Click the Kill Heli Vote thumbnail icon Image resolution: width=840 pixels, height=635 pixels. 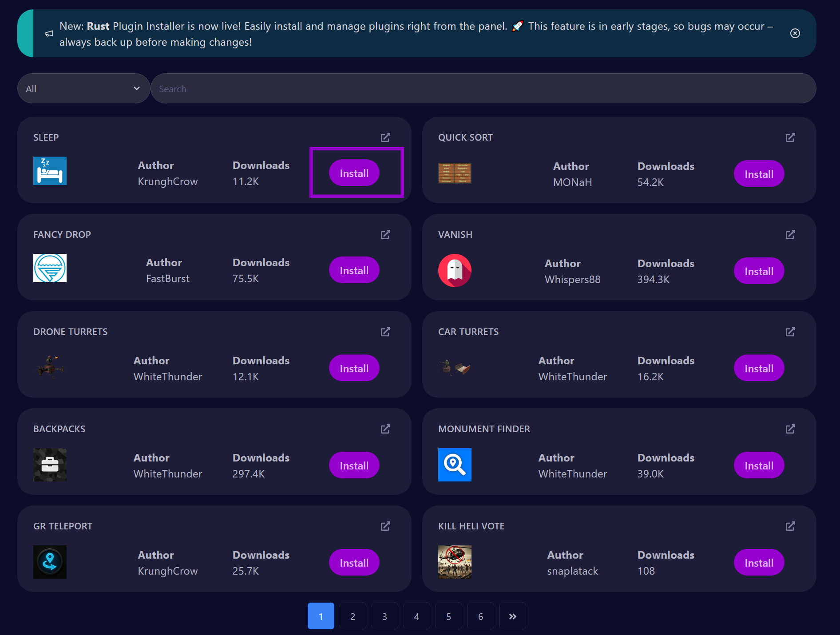tap(455, 562)
